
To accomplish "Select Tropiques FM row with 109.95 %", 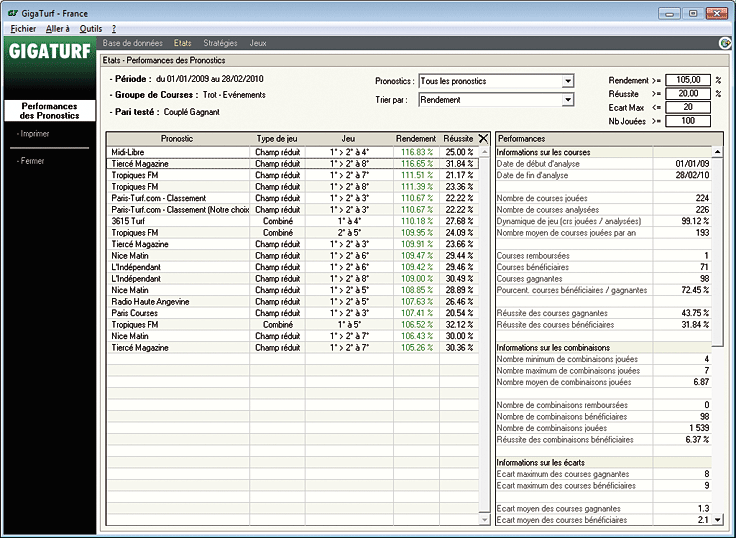I will pos(293,233).
